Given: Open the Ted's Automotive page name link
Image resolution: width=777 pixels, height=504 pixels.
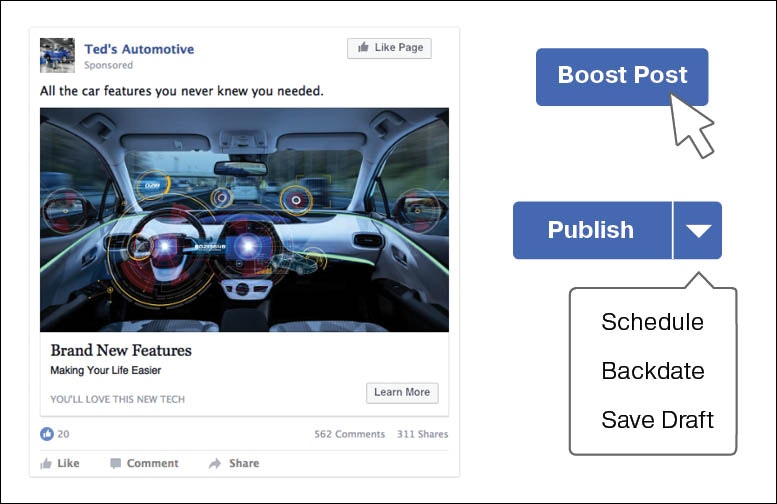Looking at the screenshot, I should pyautogui.click(x=139, y=49).
